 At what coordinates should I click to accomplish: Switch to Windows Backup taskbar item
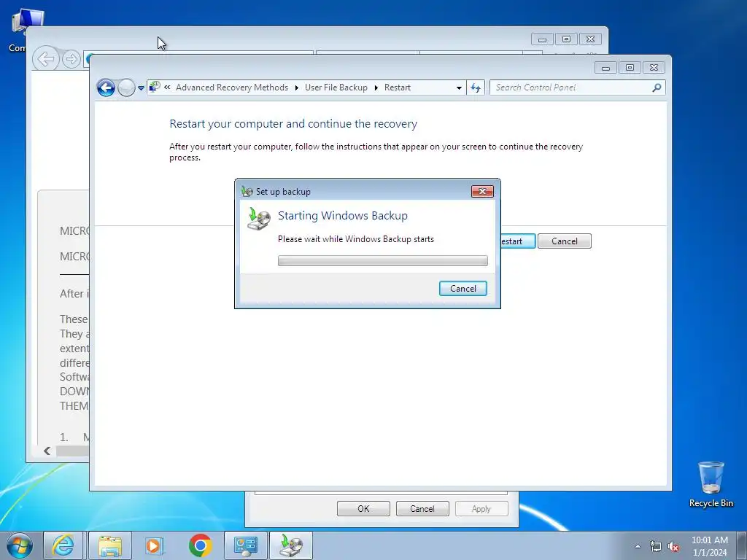[x=291, y=545]
